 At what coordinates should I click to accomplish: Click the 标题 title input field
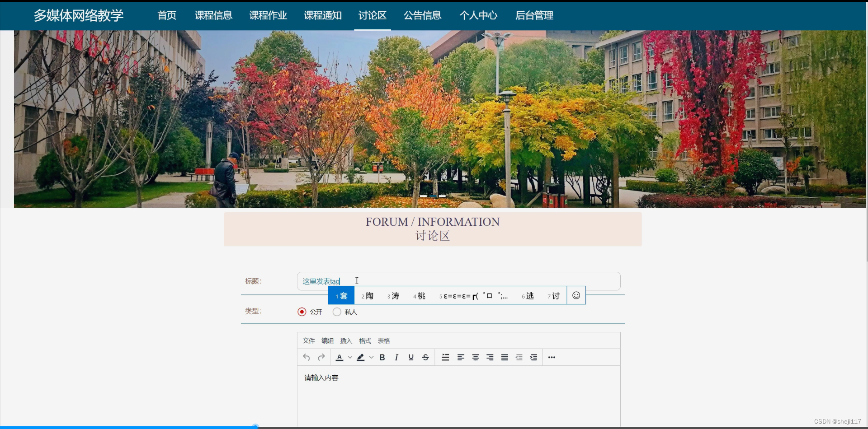click(x=452, y=280)
